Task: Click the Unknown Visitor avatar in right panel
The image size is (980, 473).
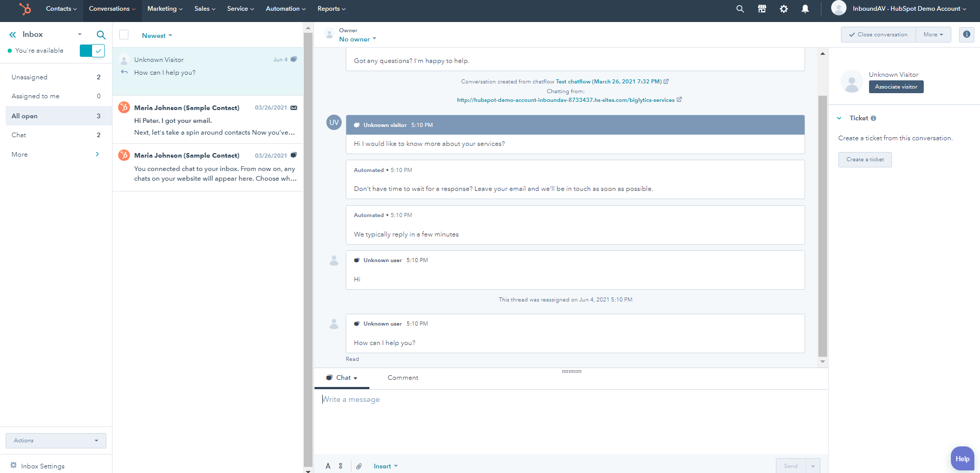Action: (852, 81)
